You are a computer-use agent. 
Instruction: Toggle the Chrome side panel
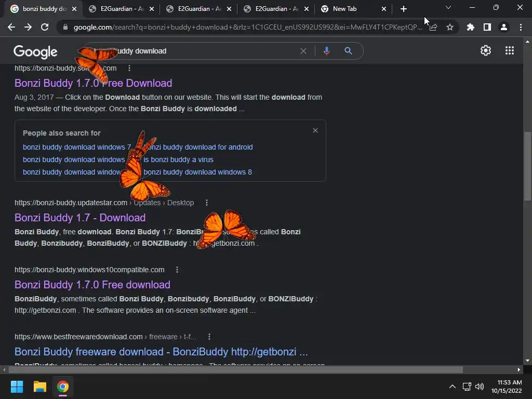(487, 27)
